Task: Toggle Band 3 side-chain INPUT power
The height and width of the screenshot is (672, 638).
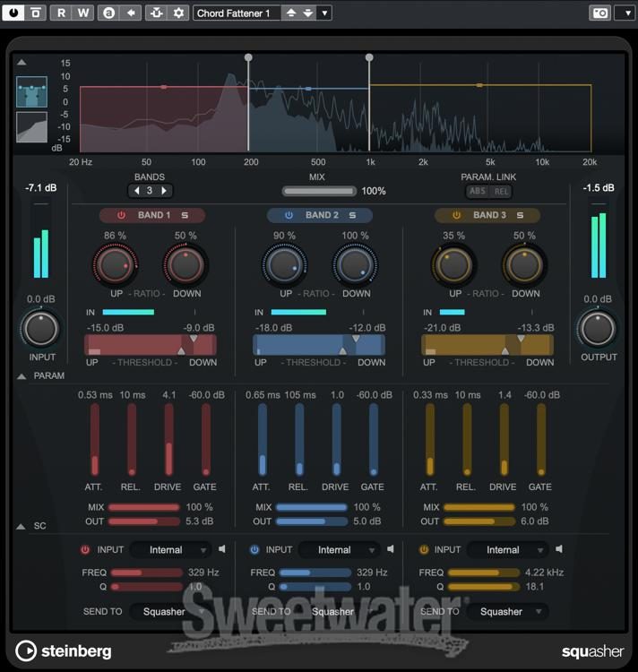Action: click(x=424, y=550)
